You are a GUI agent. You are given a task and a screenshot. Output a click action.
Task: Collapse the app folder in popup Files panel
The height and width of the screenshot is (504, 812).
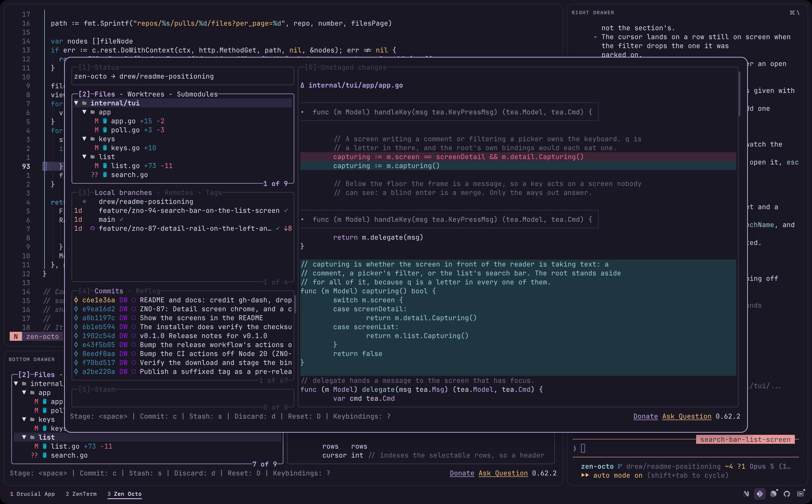click(x=84, y=112)
